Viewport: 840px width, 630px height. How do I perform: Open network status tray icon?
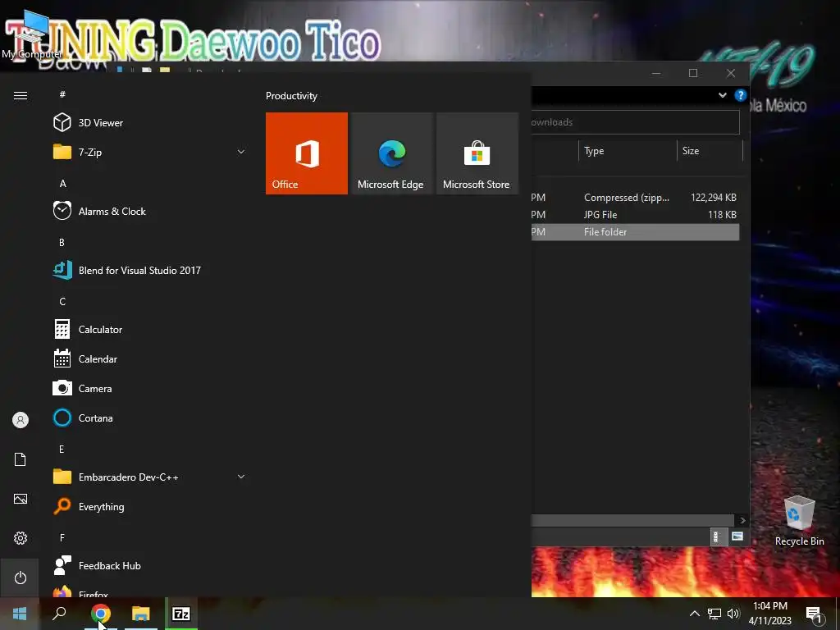(714, 614)
